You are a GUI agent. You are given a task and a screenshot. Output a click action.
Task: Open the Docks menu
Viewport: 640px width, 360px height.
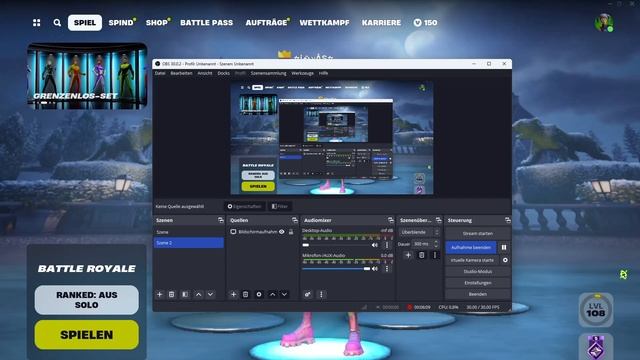[x=224, y=73]
